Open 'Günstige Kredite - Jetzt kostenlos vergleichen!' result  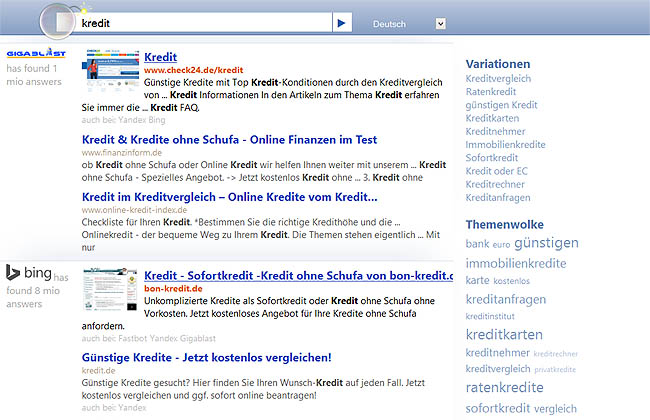pyautogui.click(x=206, y=357)
